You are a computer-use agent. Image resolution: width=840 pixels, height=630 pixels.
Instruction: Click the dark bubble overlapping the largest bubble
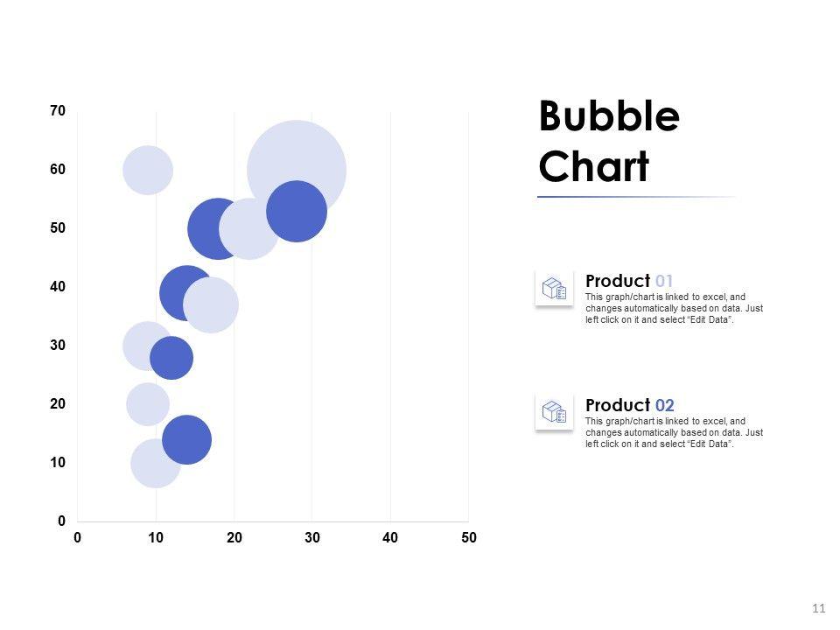pyautogui.click(x=297, y=211)
